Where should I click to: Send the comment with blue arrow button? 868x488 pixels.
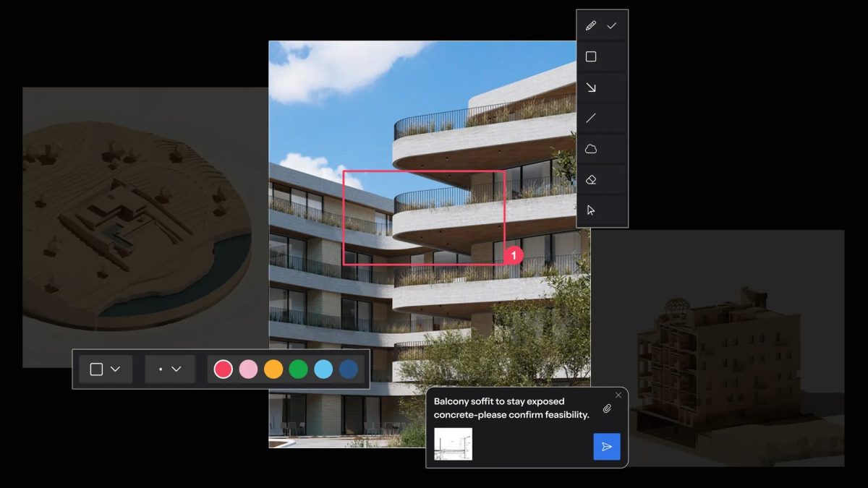click(606, 447)
